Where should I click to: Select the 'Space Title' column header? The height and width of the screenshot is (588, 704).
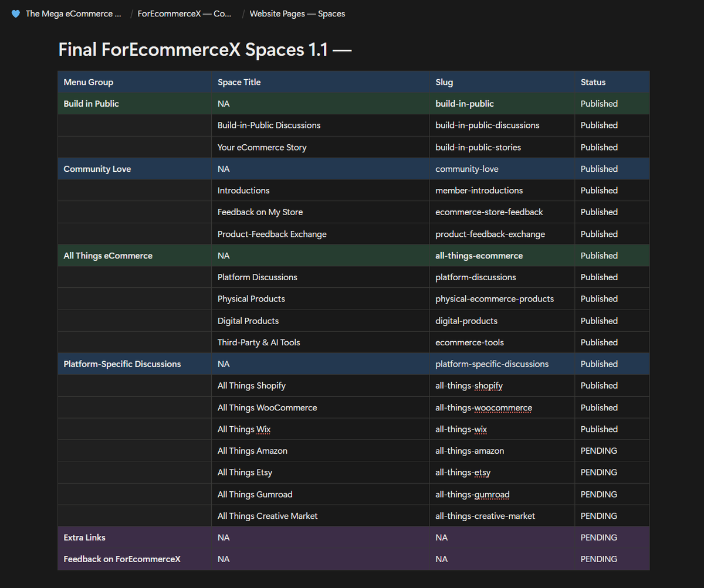point(320,82)
